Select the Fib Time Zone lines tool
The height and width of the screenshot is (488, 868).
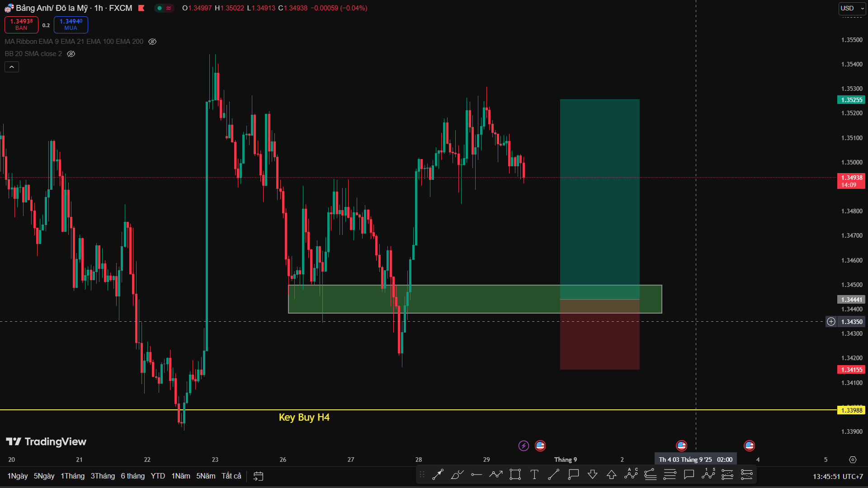(670, 474)
